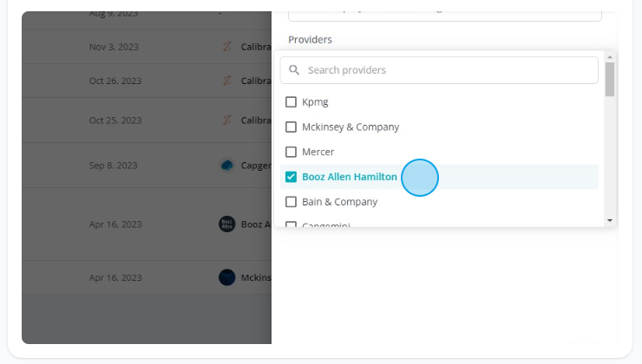Image resolution: width=642 pixels, height=364 pixels.
Task: Click the provider list scroll up arrow
Action: pyautogui.click(x=610, y=57)
